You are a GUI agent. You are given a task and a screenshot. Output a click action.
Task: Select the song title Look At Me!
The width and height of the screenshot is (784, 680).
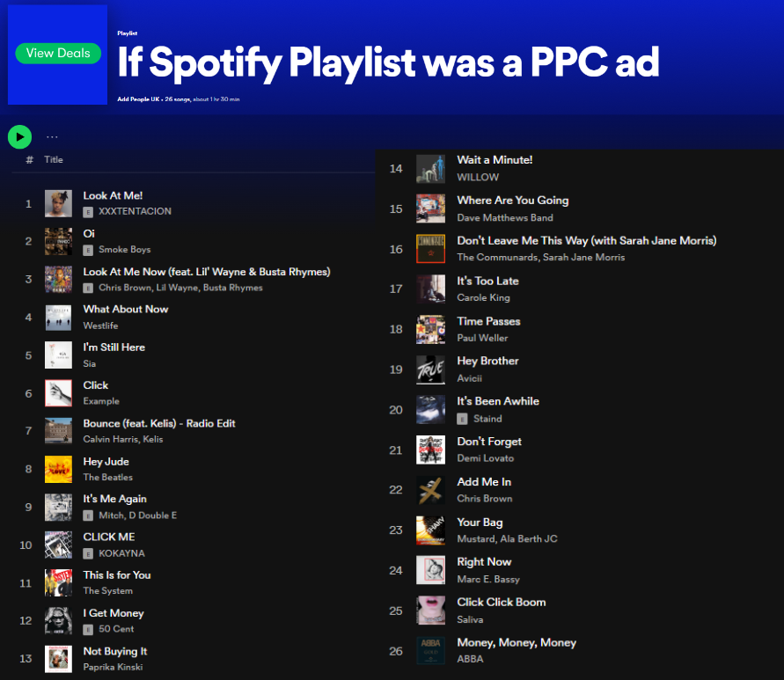(x=113, y=195)
